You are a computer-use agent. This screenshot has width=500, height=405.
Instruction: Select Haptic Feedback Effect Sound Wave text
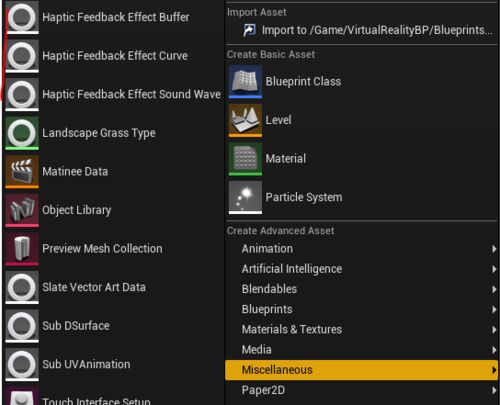click(131, 94)
